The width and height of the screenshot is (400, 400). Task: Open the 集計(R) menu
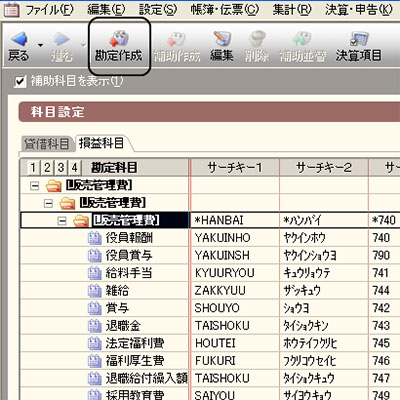[x=292, y=10]
